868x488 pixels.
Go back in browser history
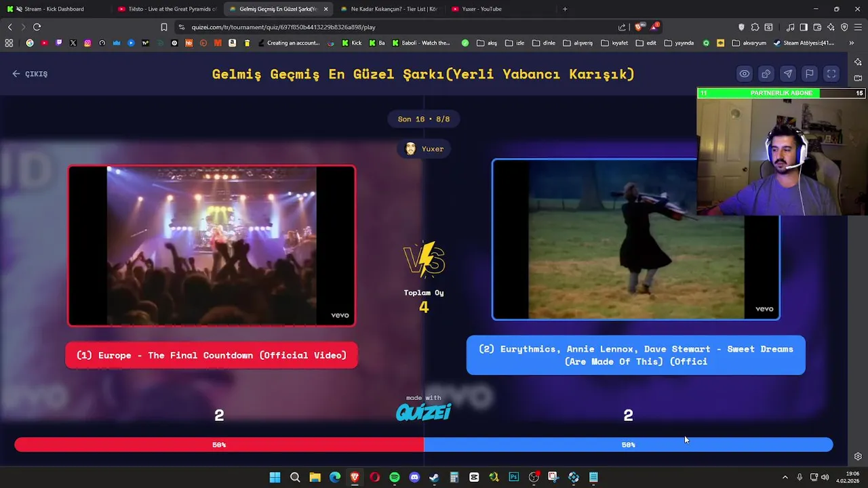point(9,27)
